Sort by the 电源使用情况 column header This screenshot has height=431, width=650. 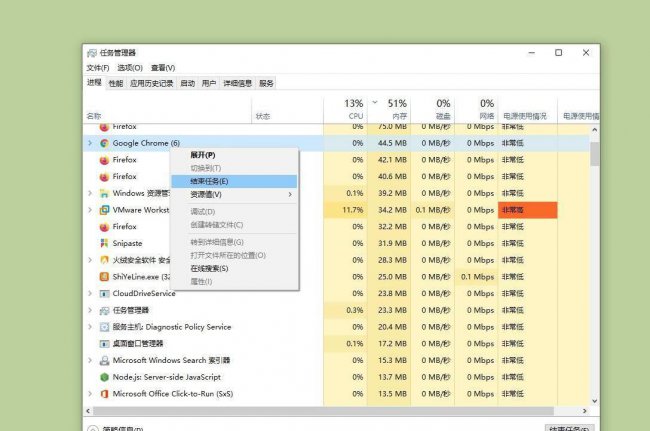tap(528, 110)
